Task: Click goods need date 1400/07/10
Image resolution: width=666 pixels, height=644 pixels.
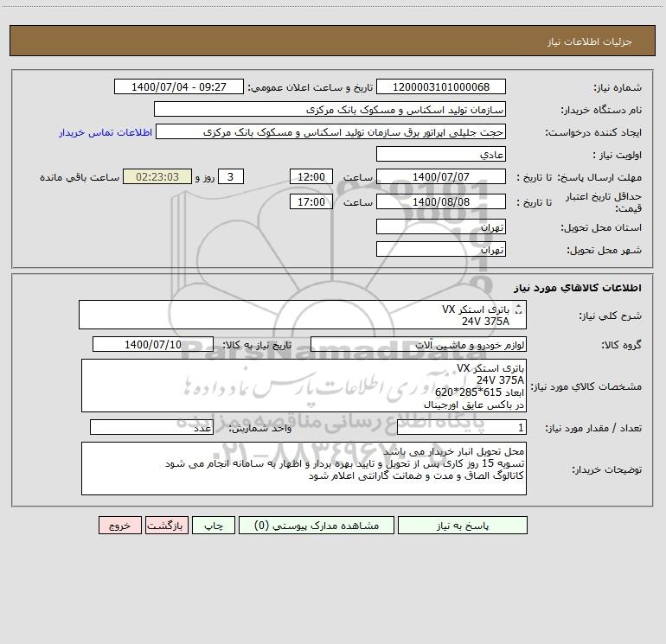Action: point(153,344)
